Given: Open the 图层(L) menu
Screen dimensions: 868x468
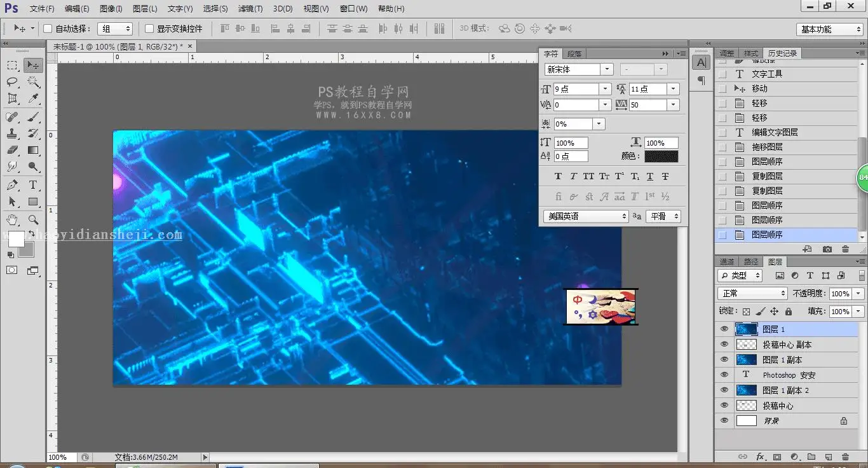Looking at the screenshot, I should 145,9.
